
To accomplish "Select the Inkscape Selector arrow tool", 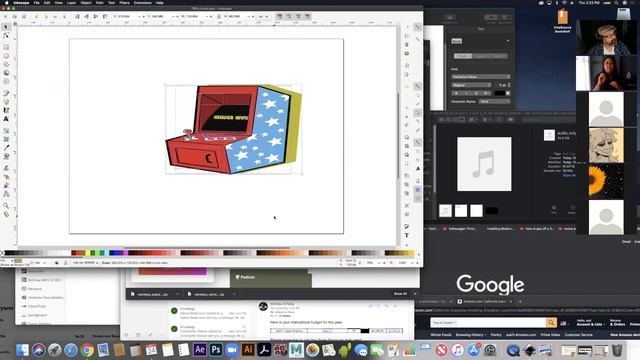I will click(x=6, y=27).
